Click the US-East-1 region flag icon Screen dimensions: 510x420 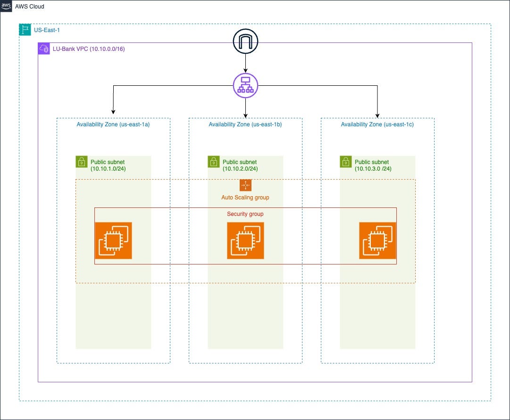pos(25,29)
